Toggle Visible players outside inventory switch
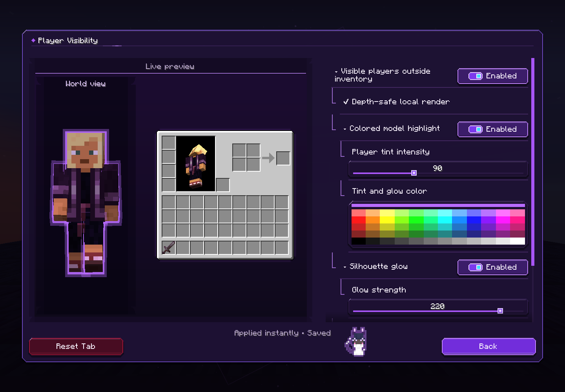565x392 pixels. point(492,76)
